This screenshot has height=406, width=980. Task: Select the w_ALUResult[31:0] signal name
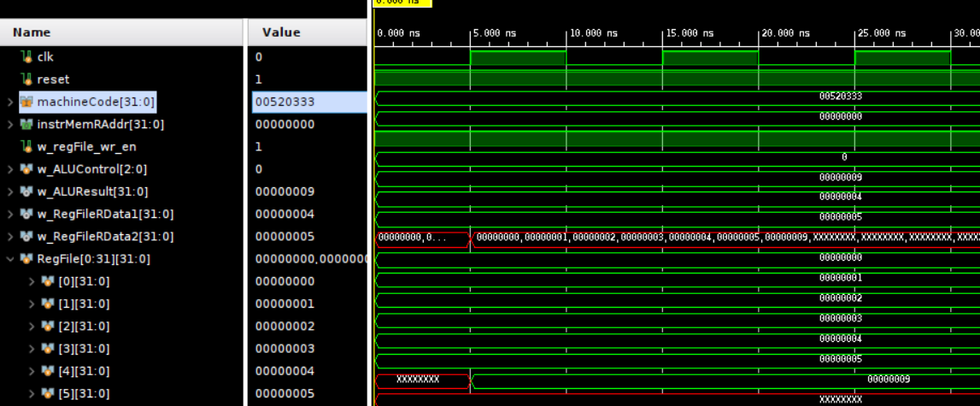92,192
